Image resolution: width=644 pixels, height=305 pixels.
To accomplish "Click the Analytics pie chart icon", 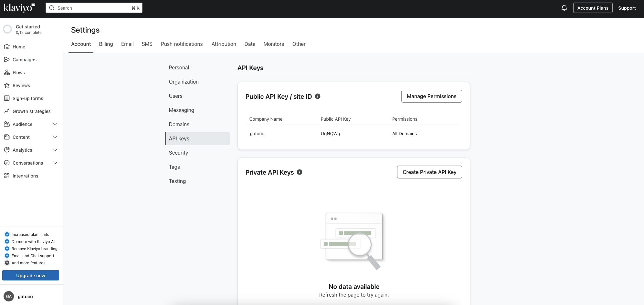I will [7, 150].
